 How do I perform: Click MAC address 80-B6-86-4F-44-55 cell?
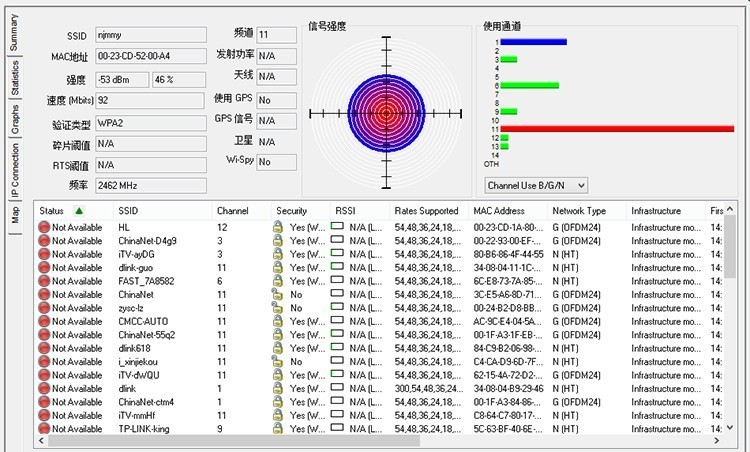pyautogui.click(x=508, y=254)
